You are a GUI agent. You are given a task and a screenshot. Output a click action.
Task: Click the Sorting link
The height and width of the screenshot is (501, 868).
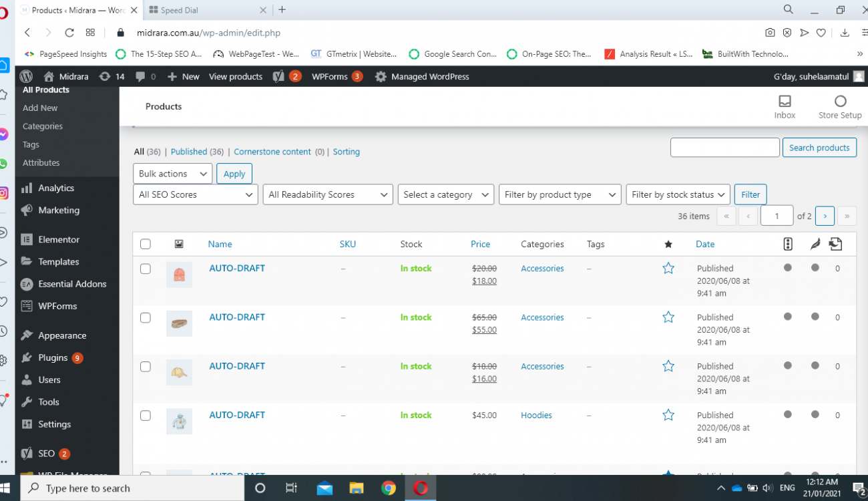(x=347, y=152)
